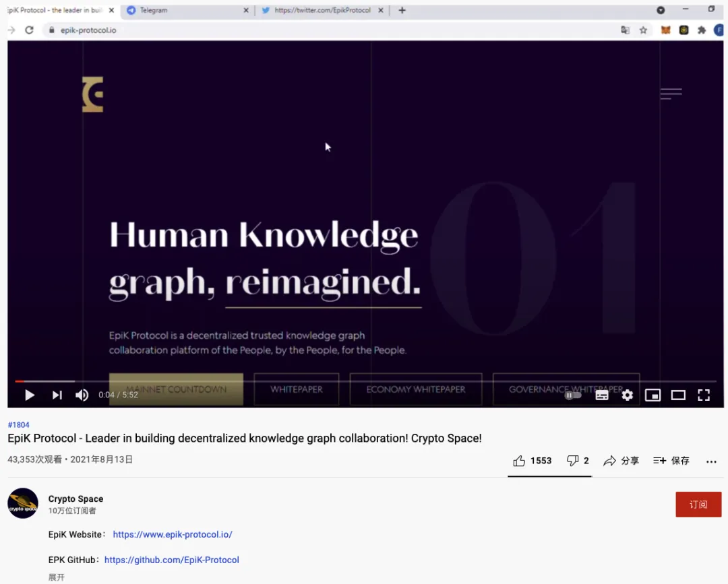Click the video title text

click(245, 439)
